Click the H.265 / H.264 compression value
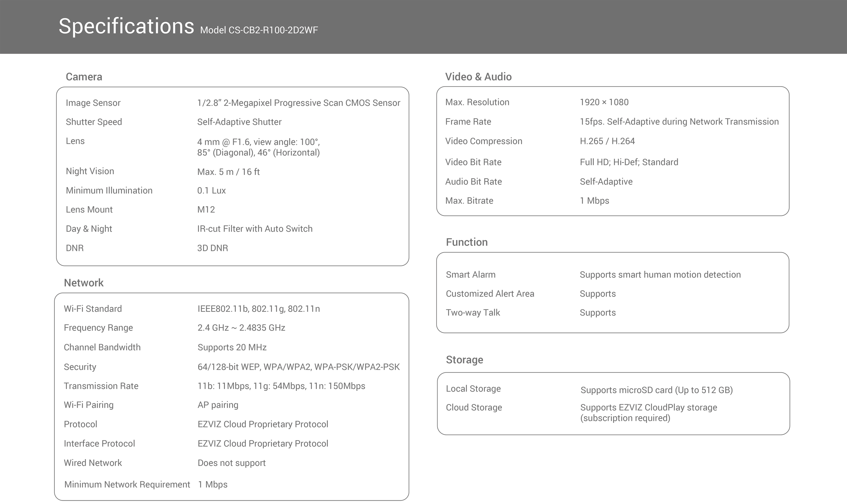 [x=607, y=141]
